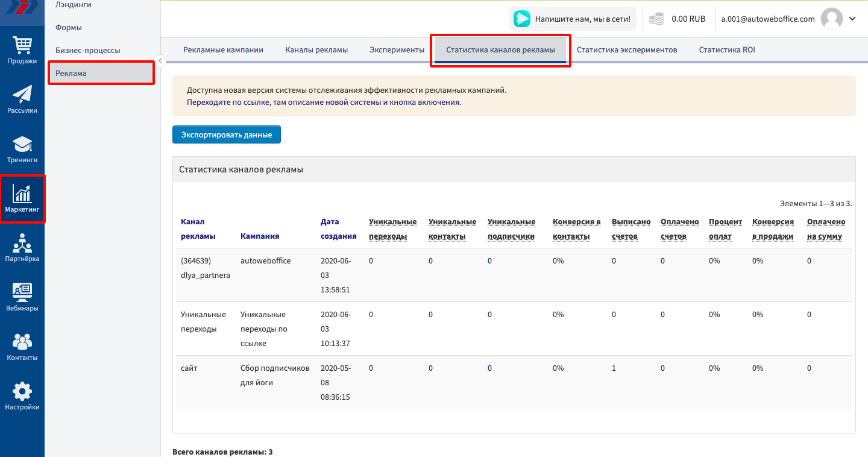This screenshot has width=868, height=457.
Task: Open the new tracking system description link
Action: coord(324,102)
